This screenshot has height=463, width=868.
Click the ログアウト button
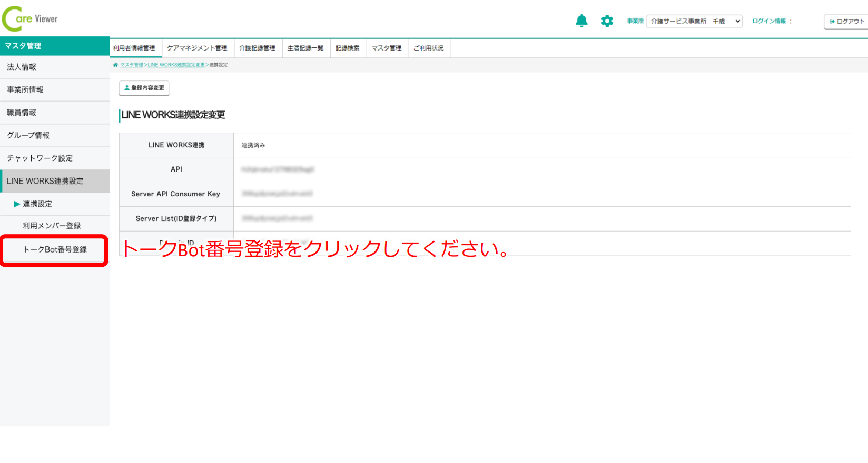[846, 22]
